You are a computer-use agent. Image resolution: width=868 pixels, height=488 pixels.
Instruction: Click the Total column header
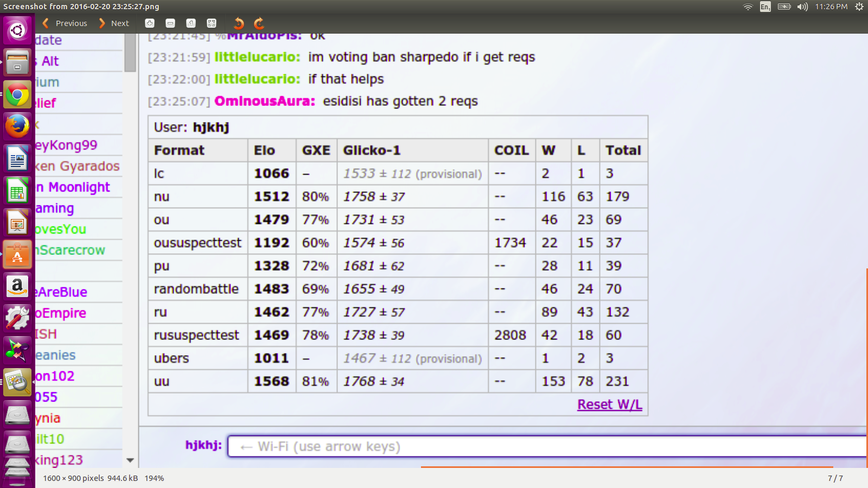coord(623,150)
